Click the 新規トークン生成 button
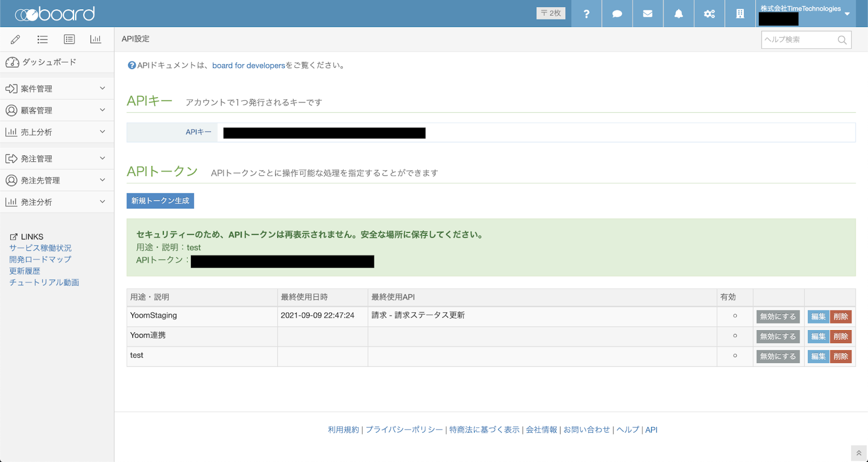 (x=160, y=201)
